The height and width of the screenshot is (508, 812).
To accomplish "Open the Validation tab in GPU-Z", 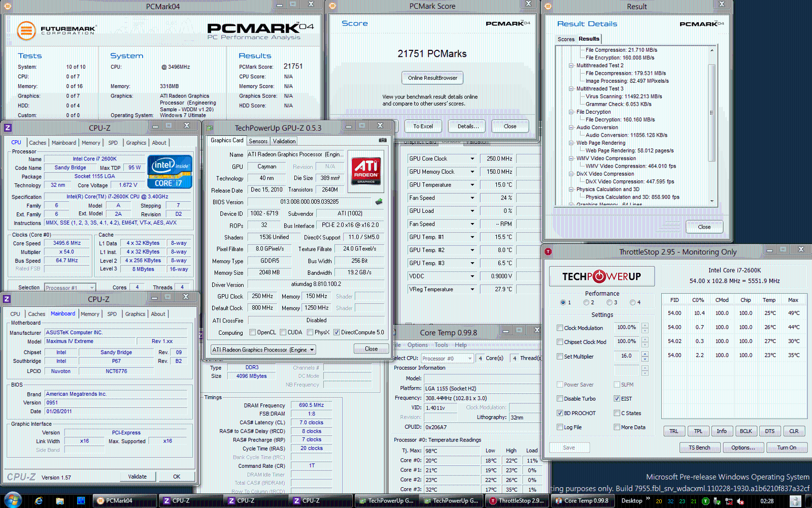I will coord(284,141).
